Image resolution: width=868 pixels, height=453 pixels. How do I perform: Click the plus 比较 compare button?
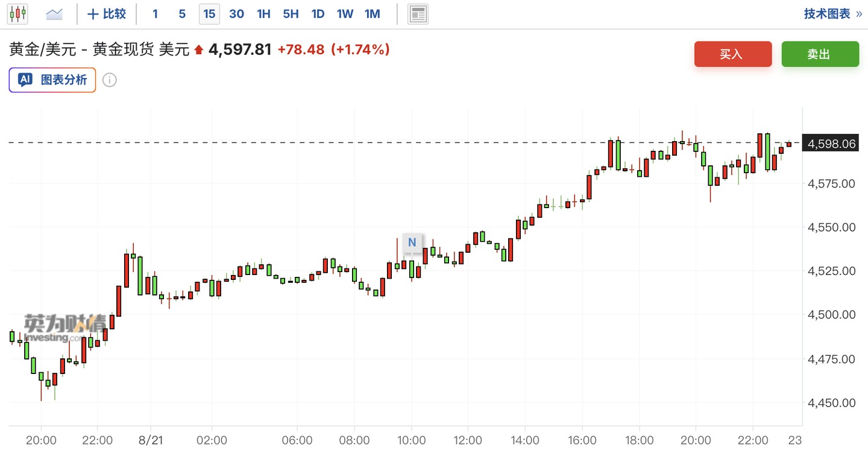107,13
